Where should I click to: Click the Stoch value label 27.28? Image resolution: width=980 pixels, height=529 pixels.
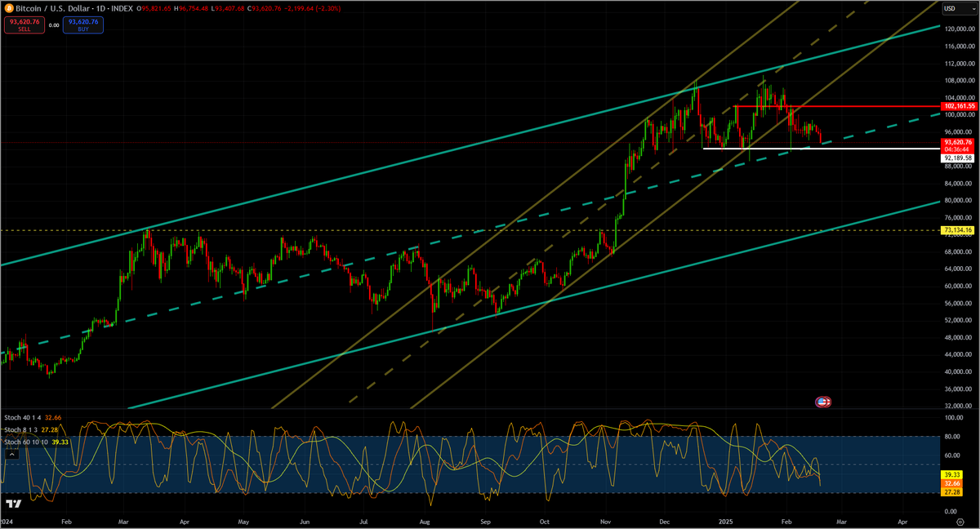[x=951, y=492]
